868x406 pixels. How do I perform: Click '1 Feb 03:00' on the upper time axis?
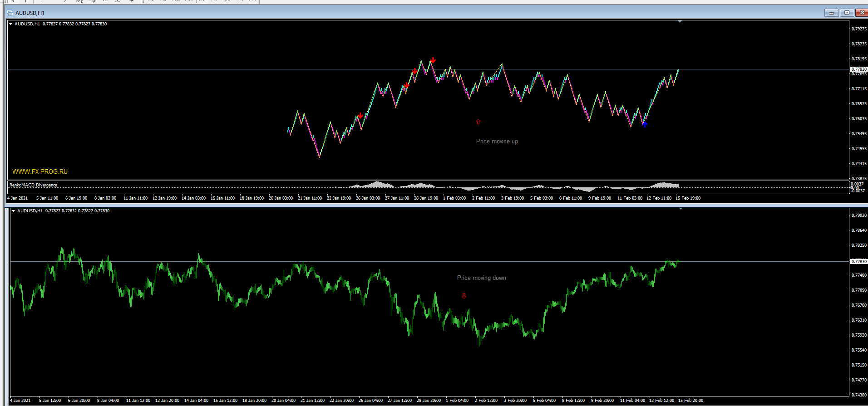click(454, 198)
